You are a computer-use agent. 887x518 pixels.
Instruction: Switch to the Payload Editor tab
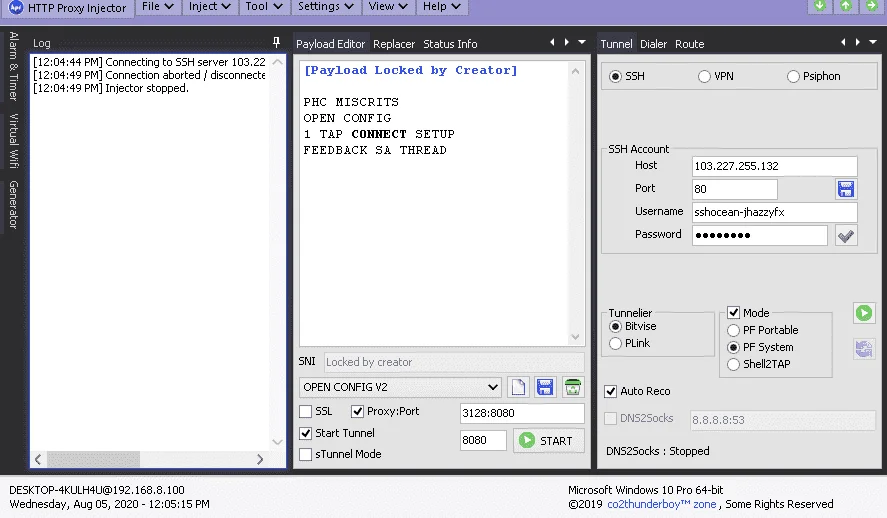330,44
